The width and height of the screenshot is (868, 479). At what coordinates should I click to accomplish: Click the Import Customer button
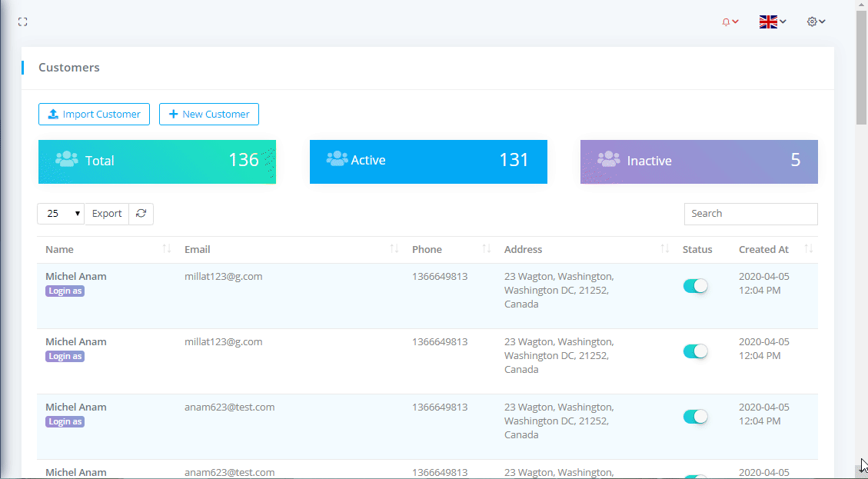[x=94, y=114]
